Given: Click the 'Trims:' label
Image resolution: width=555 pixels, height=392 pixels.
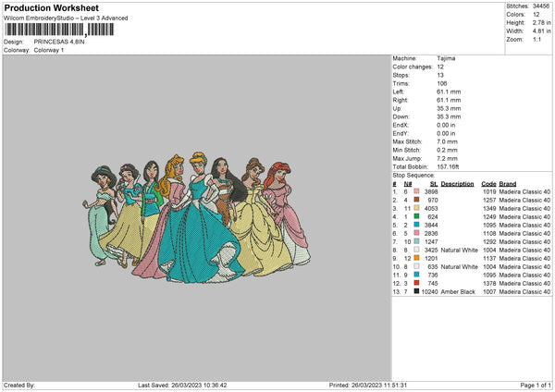Looking at the screenshot, I should coord(401,83).
